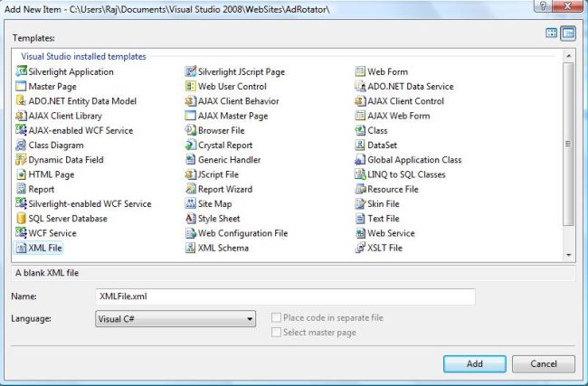Choose the Web Form template icon
This screenshot has width=588, height=386.
coord(360,71)
